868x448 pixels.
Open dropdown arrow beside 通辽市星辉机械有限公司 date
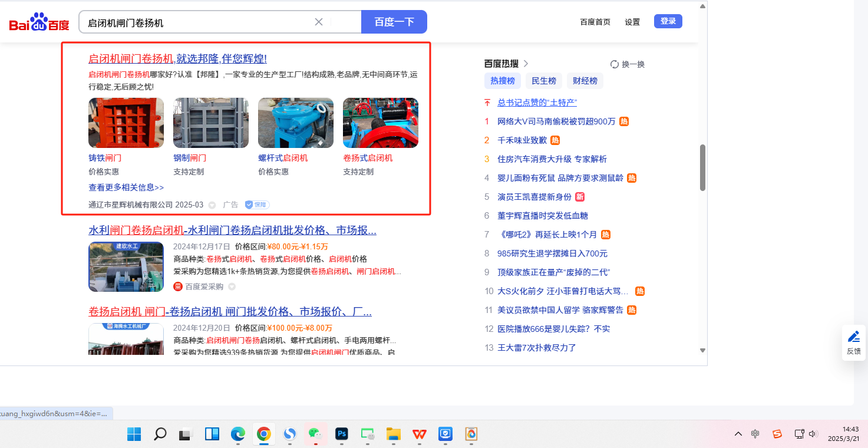[212, 205]
